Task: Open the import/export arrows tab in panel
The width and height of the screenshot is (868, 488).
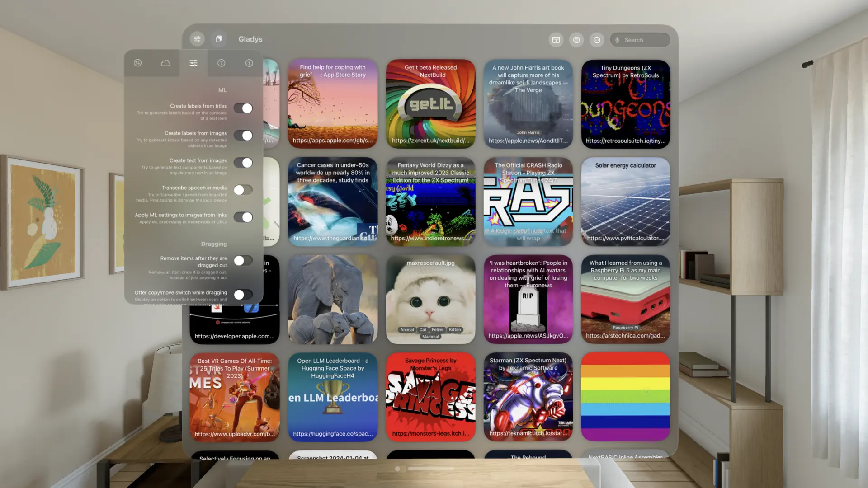Action: point(138,63)
